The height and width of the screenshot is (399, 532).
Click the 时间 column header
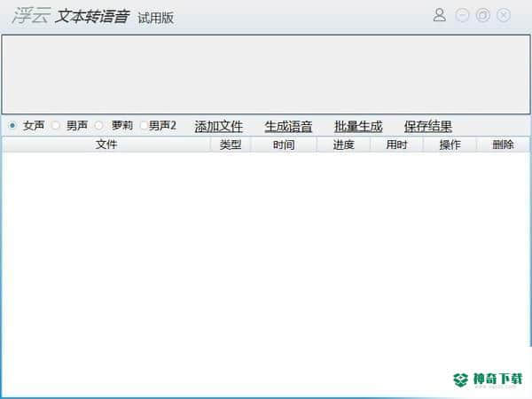click(284, 145)
